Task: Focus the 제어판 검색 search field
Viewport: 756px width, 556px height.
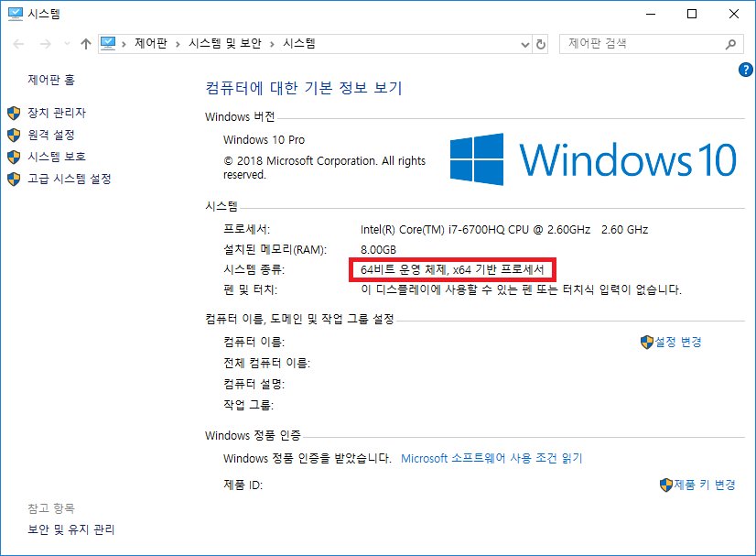Action: tap(641, 44)
